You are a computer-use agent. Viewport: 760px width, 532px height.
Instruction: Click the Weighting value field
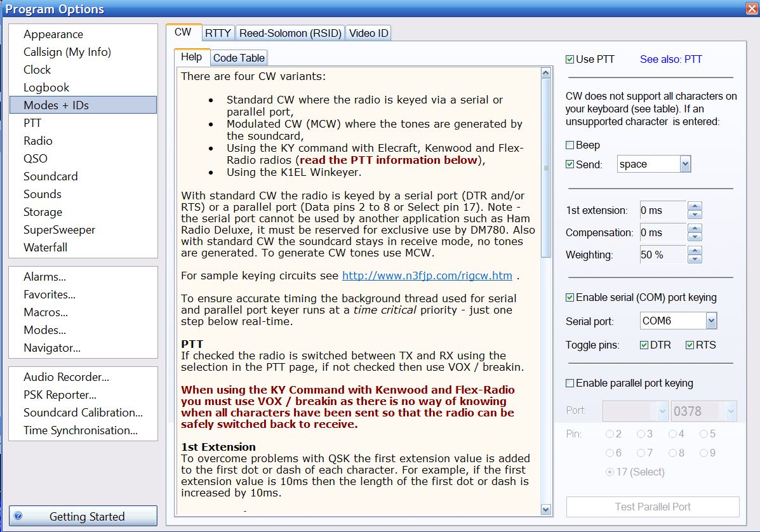pos(663,255)
